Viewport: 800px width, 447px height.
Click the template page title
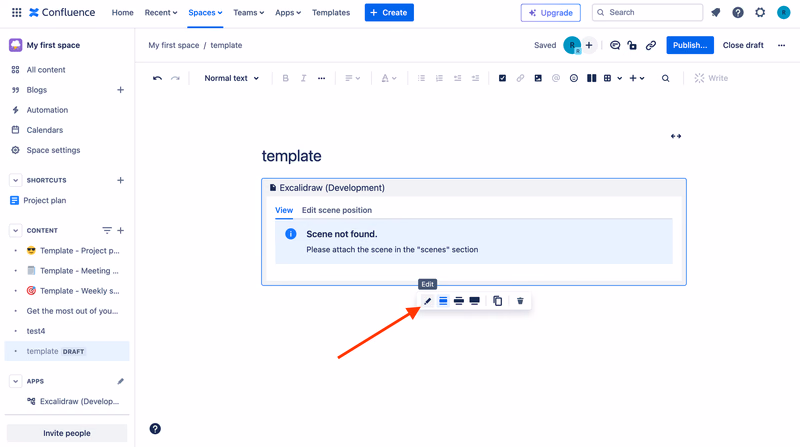click(292, 156)
